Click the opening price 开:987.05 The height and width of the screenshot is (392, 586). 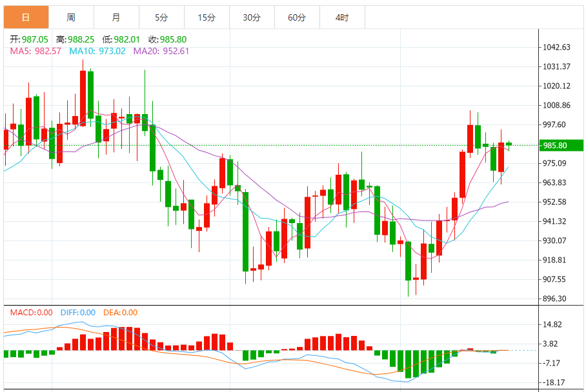point(29,39)
